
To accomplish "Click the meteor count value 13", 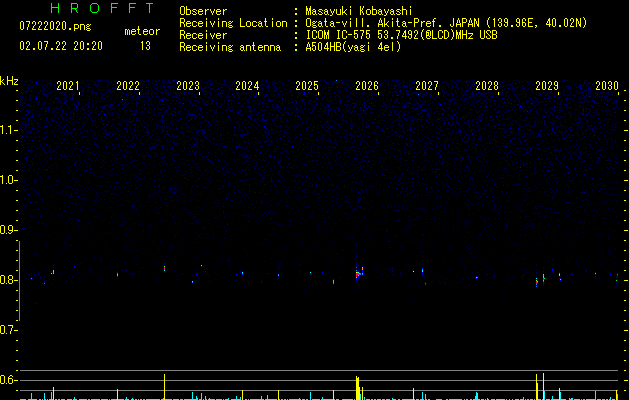I will [x=145, y=46].
